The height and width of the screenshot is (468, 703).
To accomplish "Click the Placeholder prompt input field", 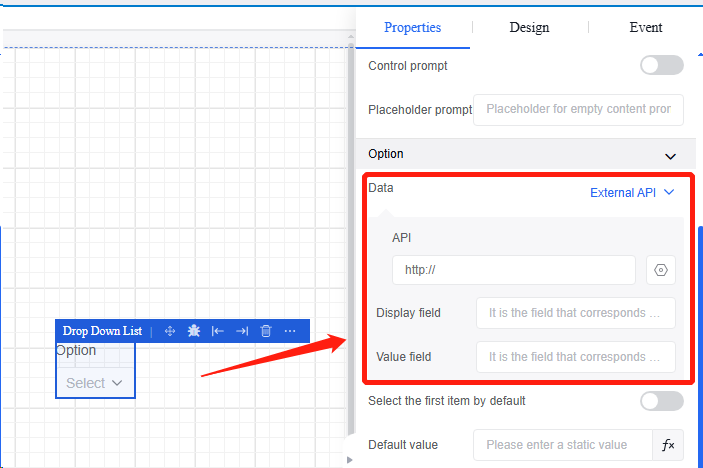I will (x=578, y=109).
